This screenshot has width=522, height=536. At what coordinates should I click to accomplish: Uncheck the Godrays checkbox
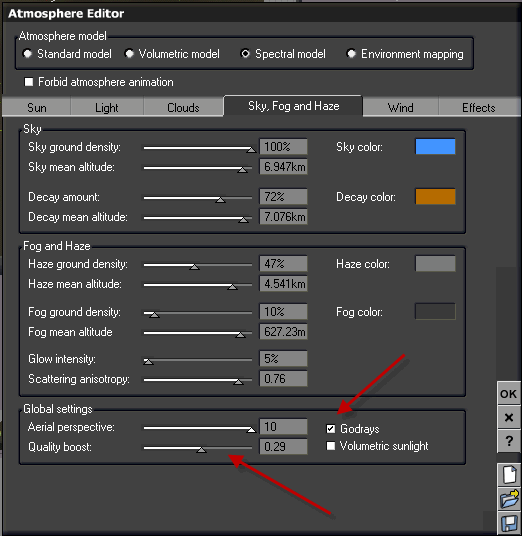coord(331,429)
